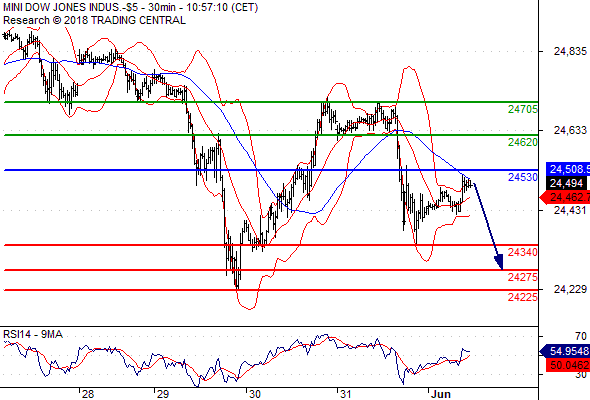Click the blue 54.9548 RSI value tag
The width and height of the screenshot is (590, 400).
click(x=565, y=351)
